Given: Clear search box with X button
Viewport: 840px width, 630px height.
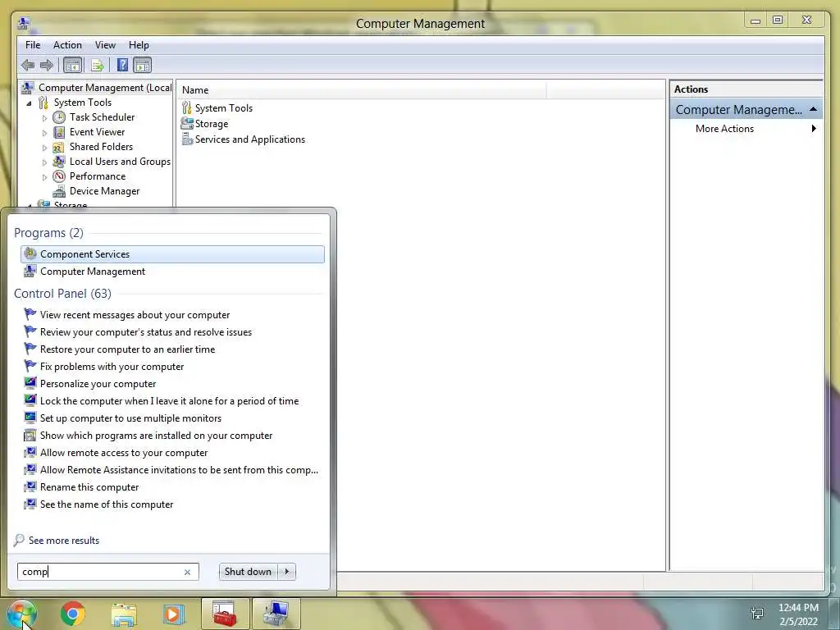Looking at the screenshot, I should pos(188,572).
